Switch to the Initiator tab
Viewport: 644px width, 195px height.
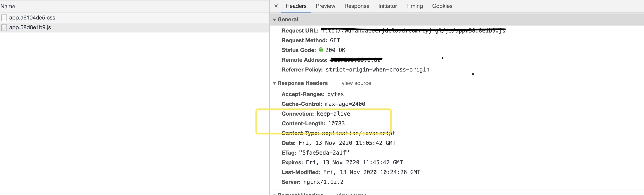click(x=387, y=6)
